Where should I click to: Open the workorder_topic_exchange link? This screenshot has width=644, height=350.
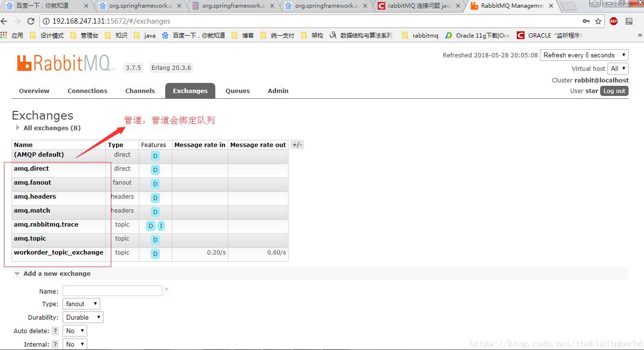[59, 253]
